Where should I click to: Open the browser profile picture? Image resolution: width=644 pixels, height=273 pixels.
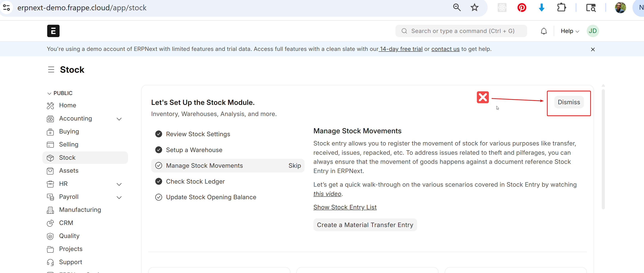pos(620,7)
